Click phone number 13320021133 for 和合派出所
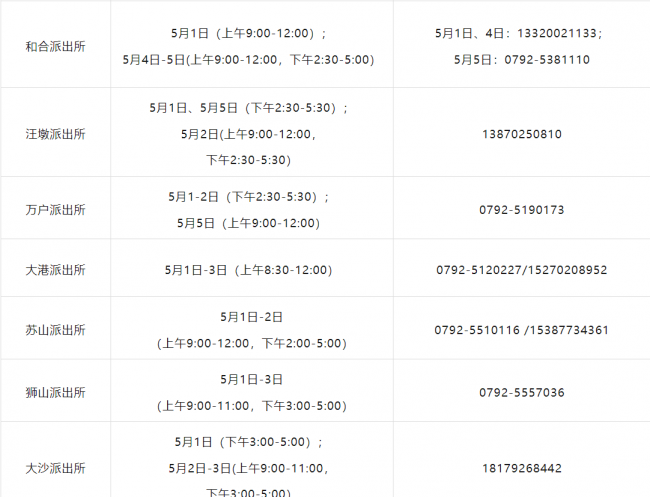Image resolution: width=650 pixels, height=497 pixels. pos(557,33)
